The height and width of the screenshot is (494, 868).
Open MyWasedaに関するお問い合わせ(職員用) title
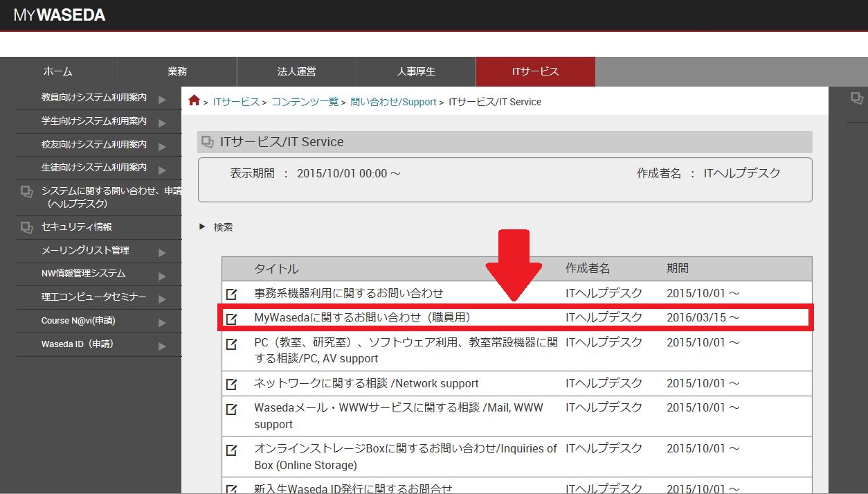[x=363, y=317]
